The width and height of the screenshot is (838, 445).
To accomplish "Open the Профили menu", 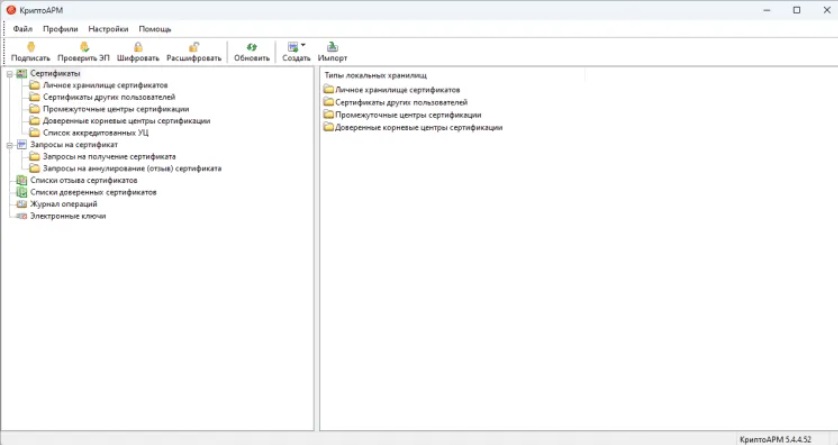I will (60, 29).
